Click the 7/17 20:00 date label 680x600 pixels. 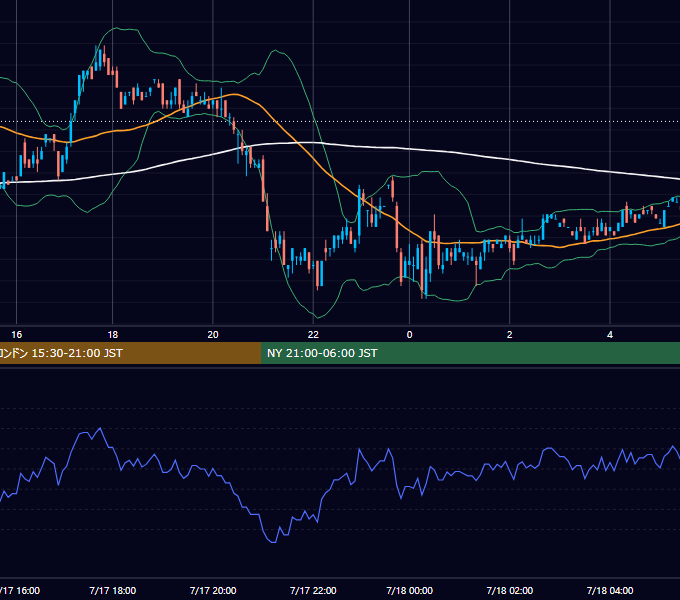(x=213, y=590)
